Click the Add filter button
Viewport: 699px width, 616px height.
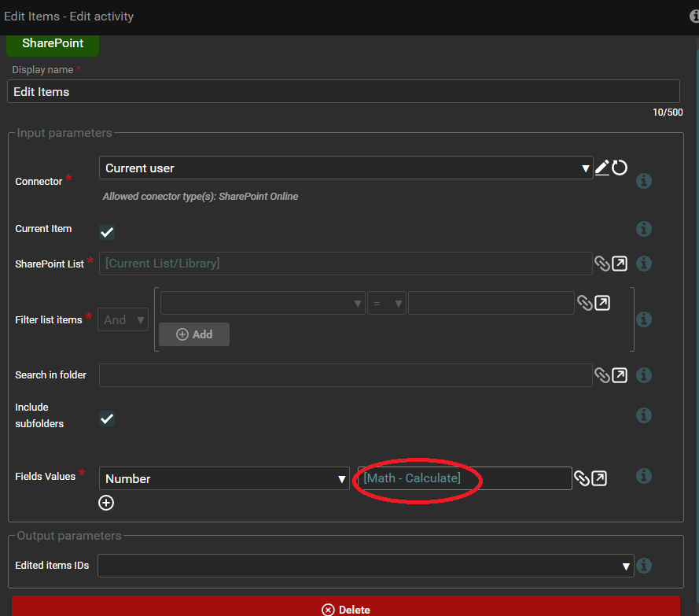pyautogui.click(x=194, y=334)
